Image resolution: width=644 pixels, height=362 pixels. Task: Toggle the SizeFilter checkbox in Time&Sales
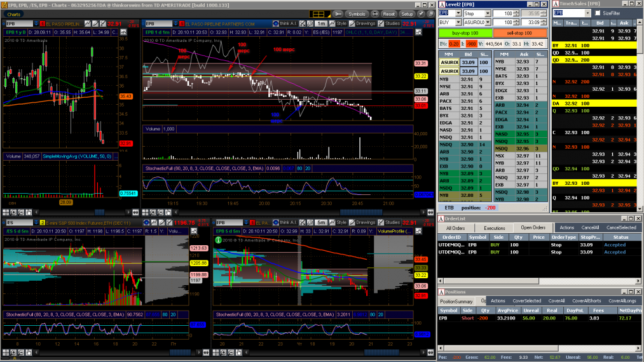(x=598, y=13)
